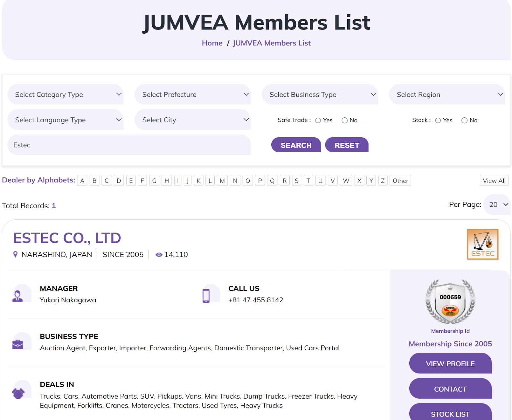Filter dealers by letter K

click(x=198, y=180)
